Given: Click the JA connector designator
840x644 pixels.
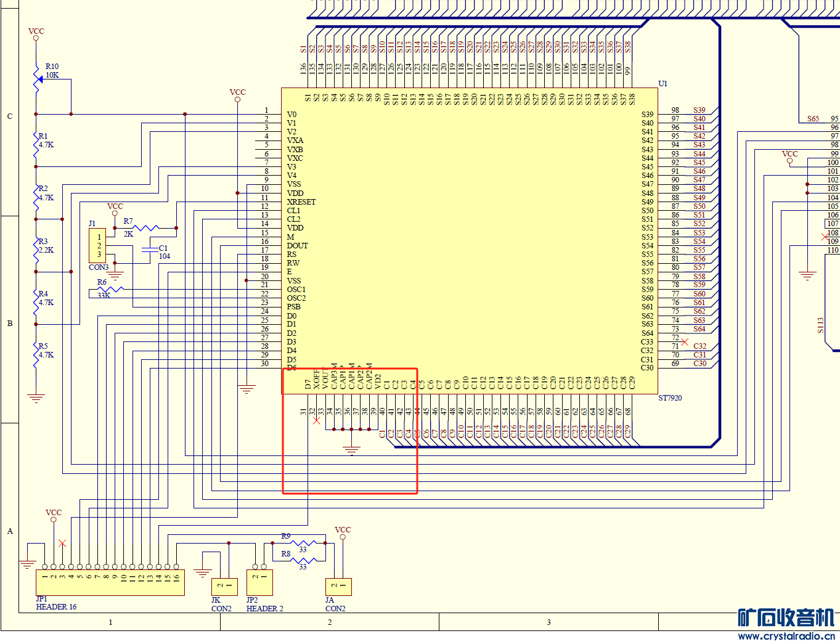Looking at the screenshot, I should pos(330,600).
